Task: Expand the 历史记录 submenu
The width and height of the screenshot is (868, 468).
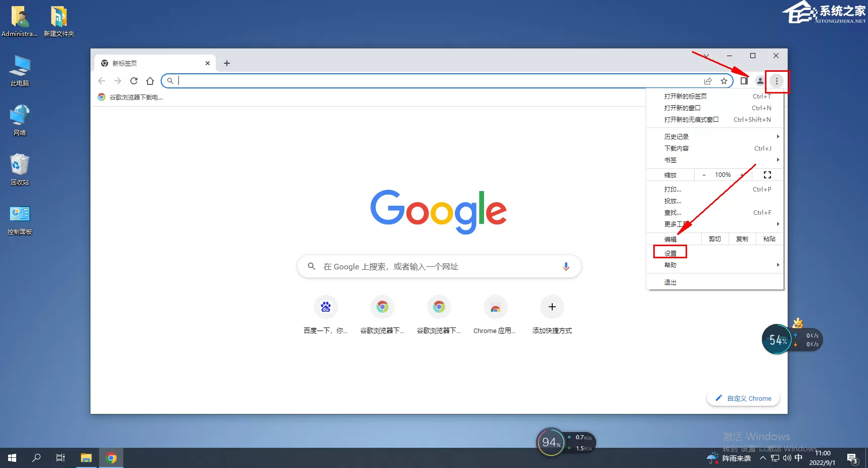Action: click(715, 136)
